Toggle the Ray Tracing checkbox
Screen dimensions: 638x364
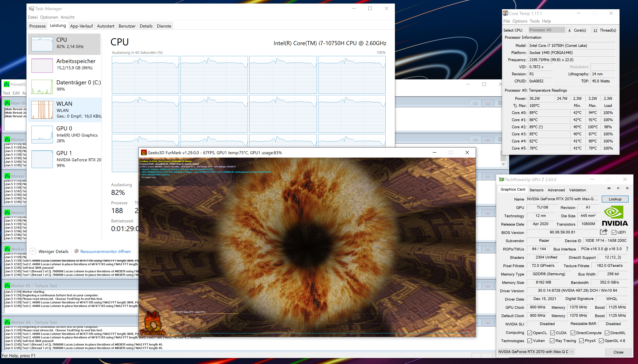[x=552, y=341]
